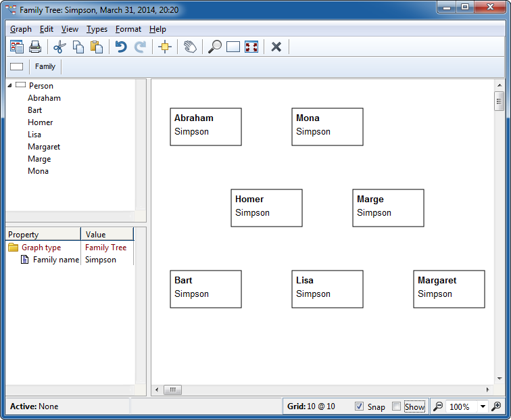Open the Graph menu

click(x=21, y=29)
